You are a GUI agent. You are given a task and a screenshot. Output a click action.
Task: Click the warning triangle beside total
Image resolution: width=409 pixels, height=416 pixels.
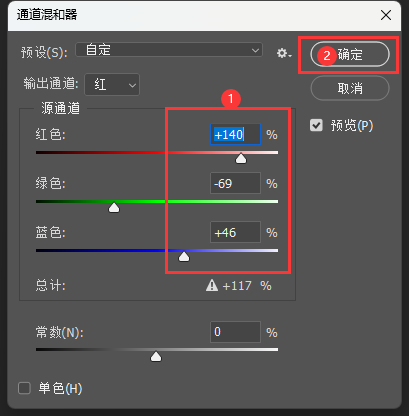pos(212,285)
